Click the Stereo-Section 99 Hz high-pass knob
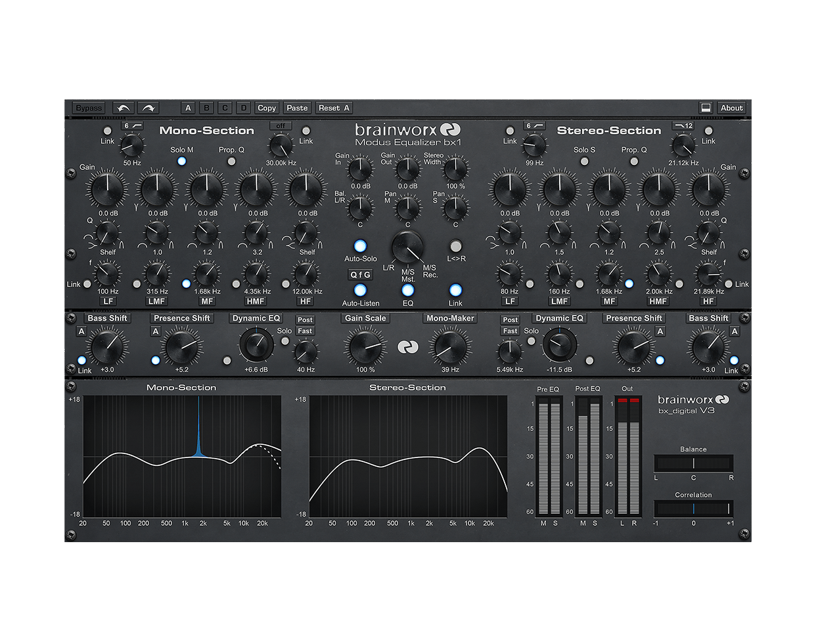 (x=534, y=145)
